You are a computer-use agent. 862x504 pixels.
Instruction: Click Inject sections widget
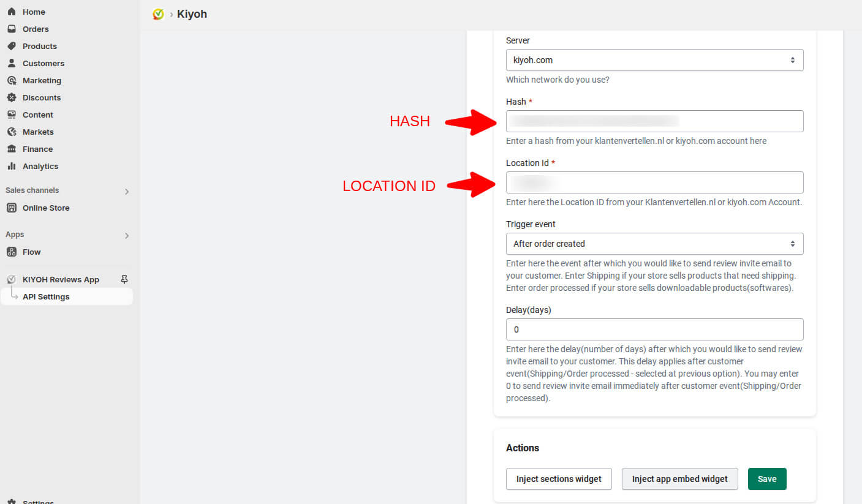558,478
